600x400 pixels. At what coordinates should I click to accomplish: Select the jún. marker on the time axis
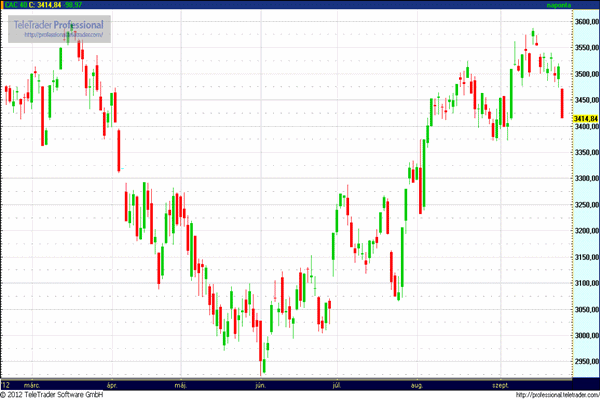tap(261, 384)
